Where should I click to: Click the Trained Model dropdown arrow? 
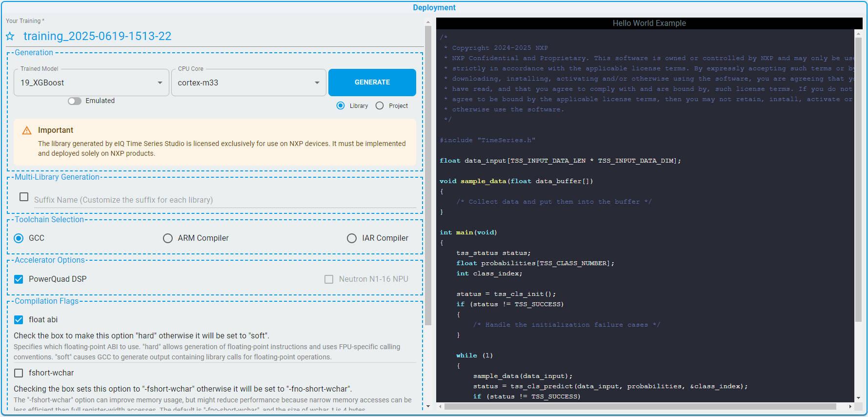[160, 83]
